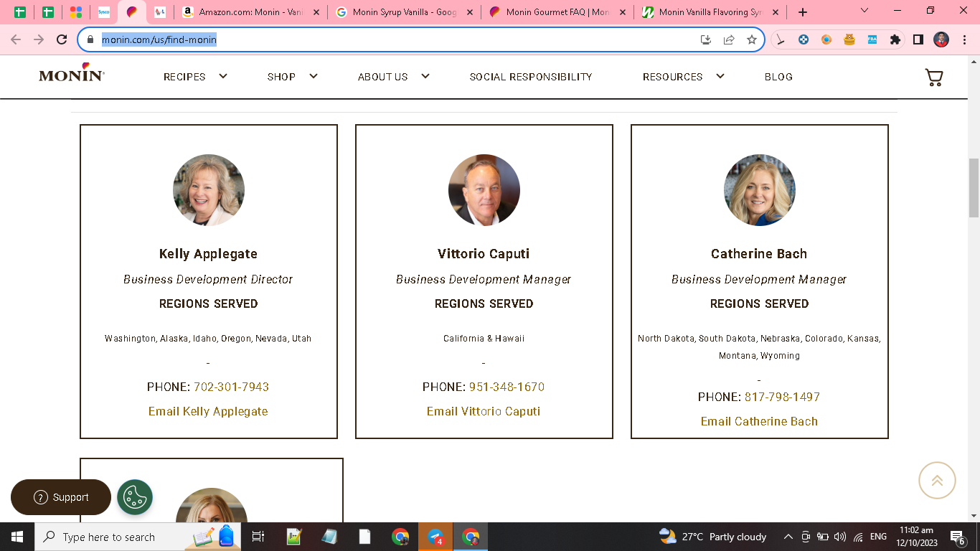Email Vittorio Caputi link
The image size is (980, 551).
484,411
